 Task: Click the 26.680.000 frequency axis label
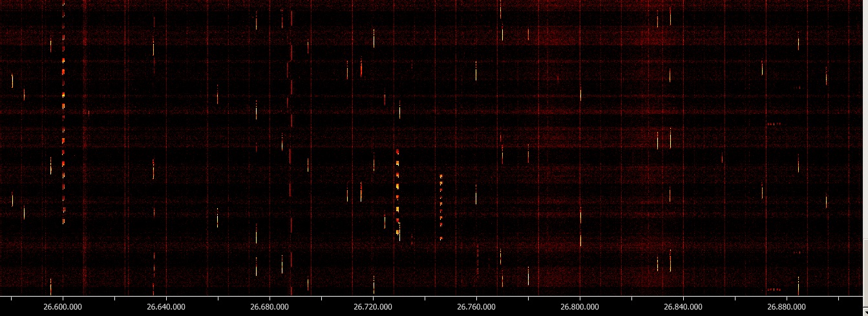[270, 307]
